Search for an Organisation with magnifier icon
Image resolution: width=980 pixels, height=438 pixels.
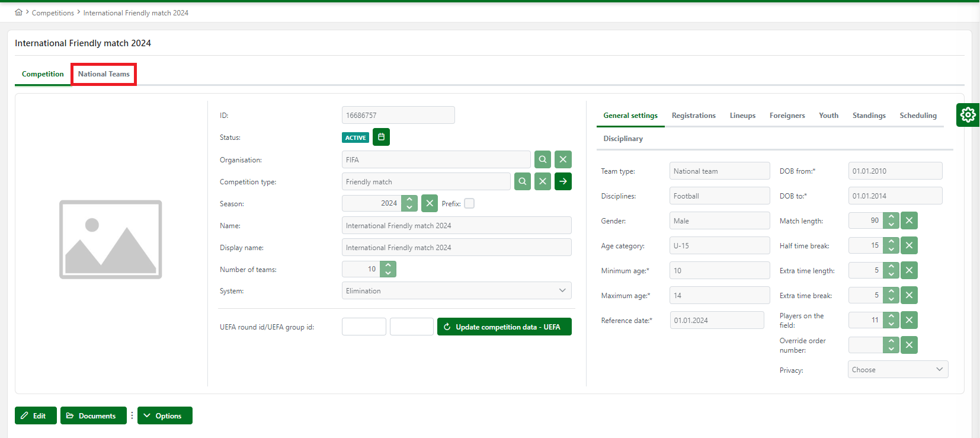pos(542,159)
